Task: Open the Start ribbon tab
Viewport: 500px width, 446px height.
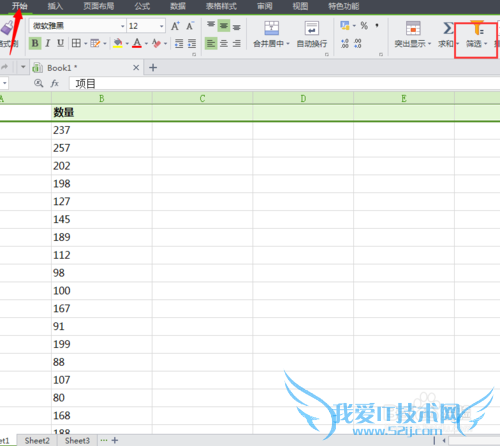Action: (x=20, y=6)
